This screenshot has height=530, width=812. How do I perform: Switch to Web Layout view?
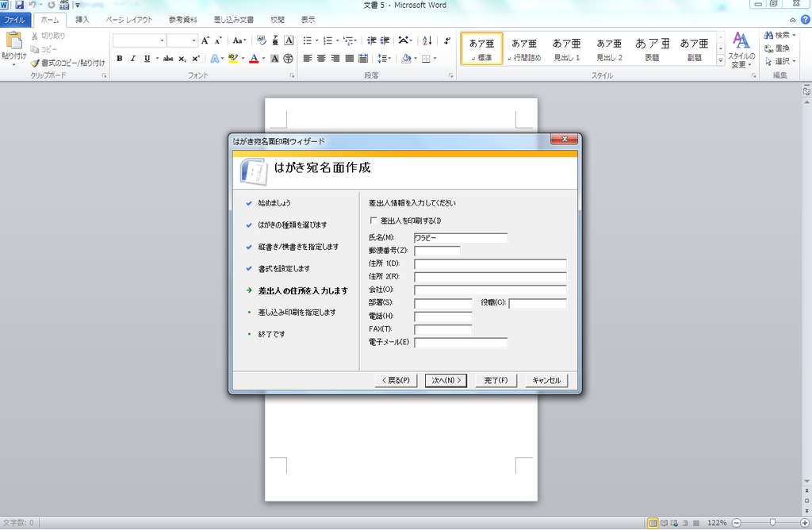(674, 524)
